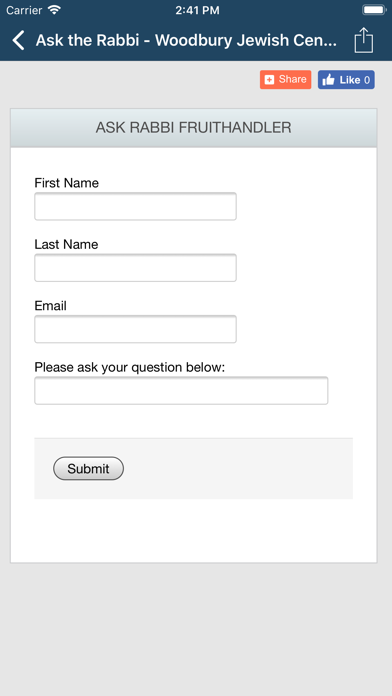The height and width of the screenshot is (696, 392).
Task: Tap the Wi-Fi status icon
Action: point(55,10)
